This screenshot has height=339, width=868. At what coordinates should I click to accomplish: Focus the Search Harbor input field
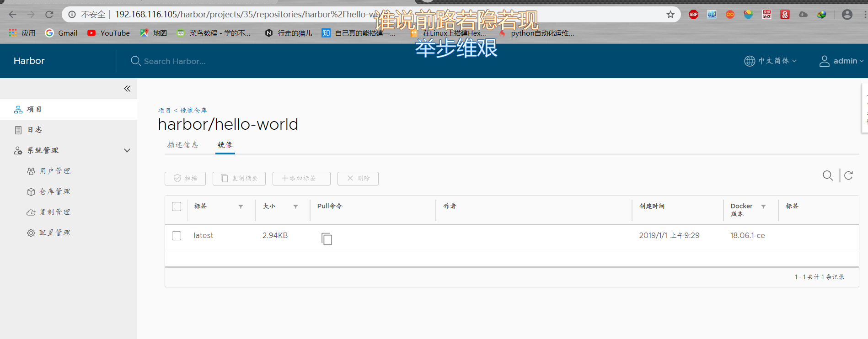click(175, 61)
